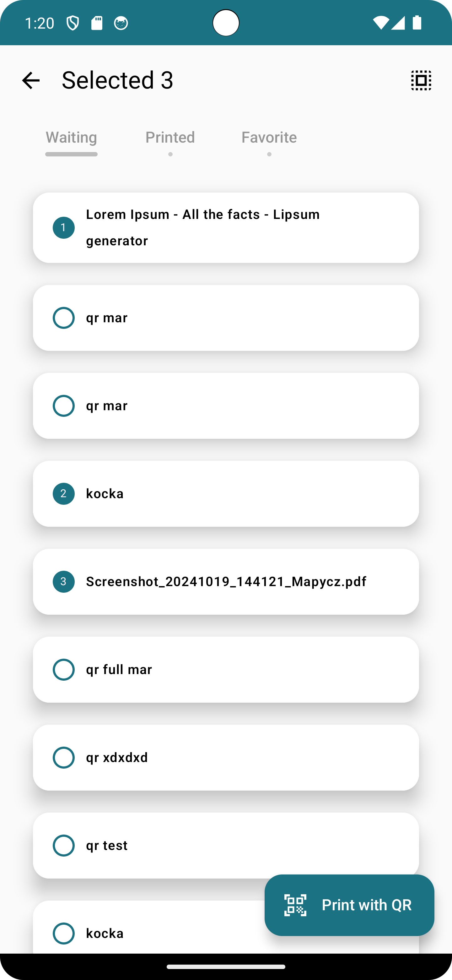Deselect badge 1 on Lorem Ipsum item
This screenshot has width=452, height=980.
tap(63, 228)
